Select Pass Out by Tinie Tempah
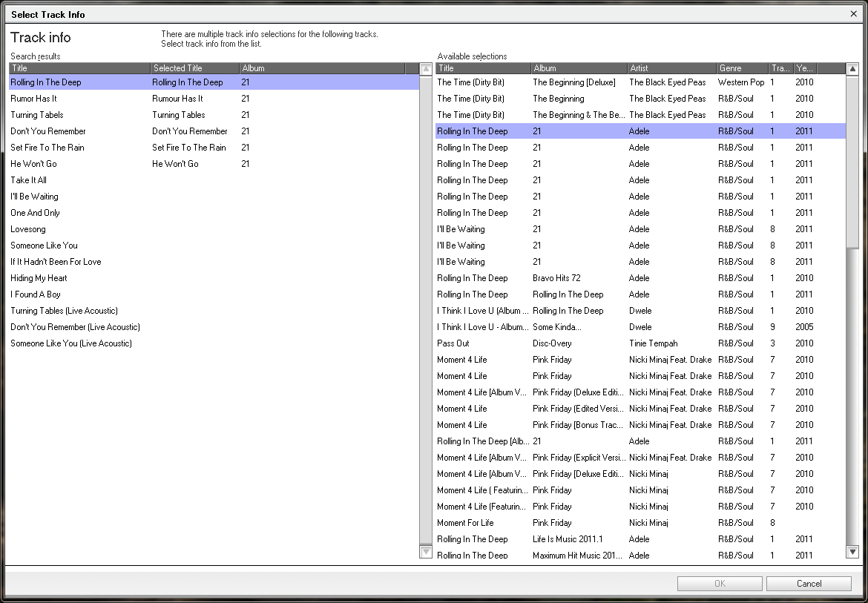The height and width of the screenshot is (603, 868). [x=453, y=343]
